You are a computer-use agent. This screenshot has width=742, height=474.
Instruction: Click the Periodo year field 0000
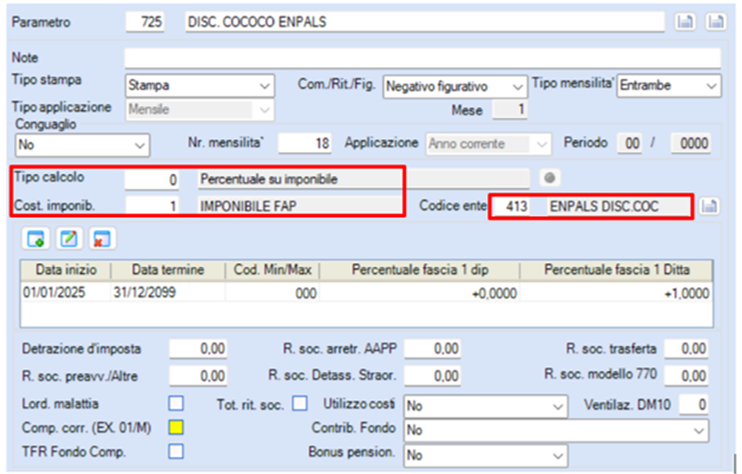pyautogui.click(x=691, y=143)
